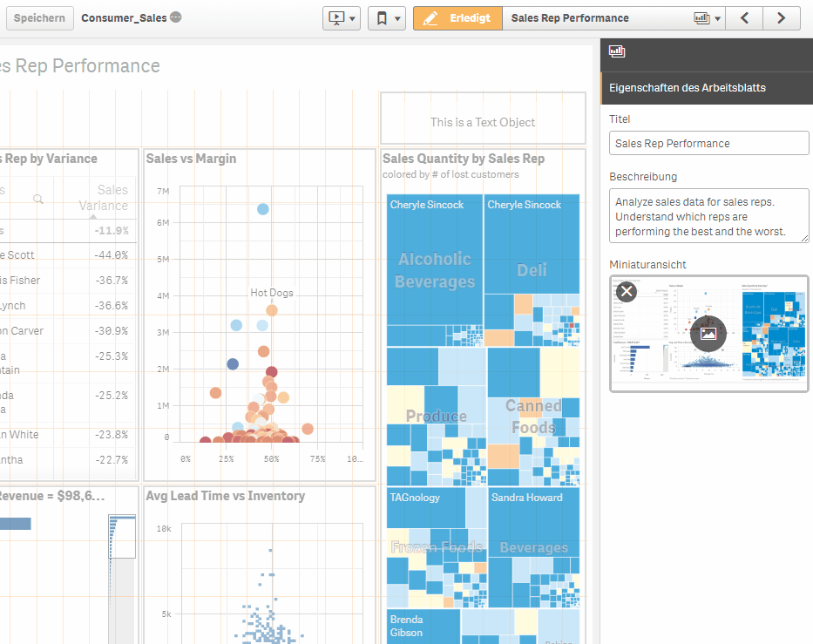Open the bookmarks icon menu

point(383,18)
